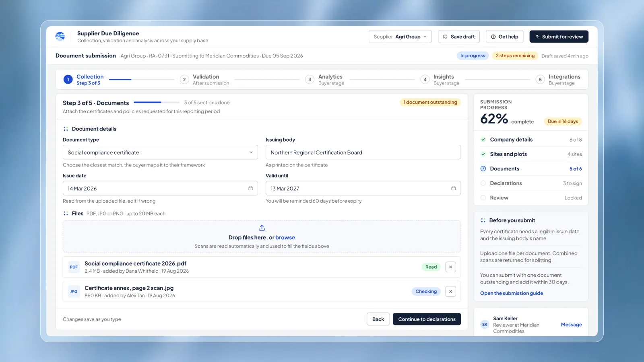Open the submission guide link
The image size is (644, 362).
click(512, 293)
